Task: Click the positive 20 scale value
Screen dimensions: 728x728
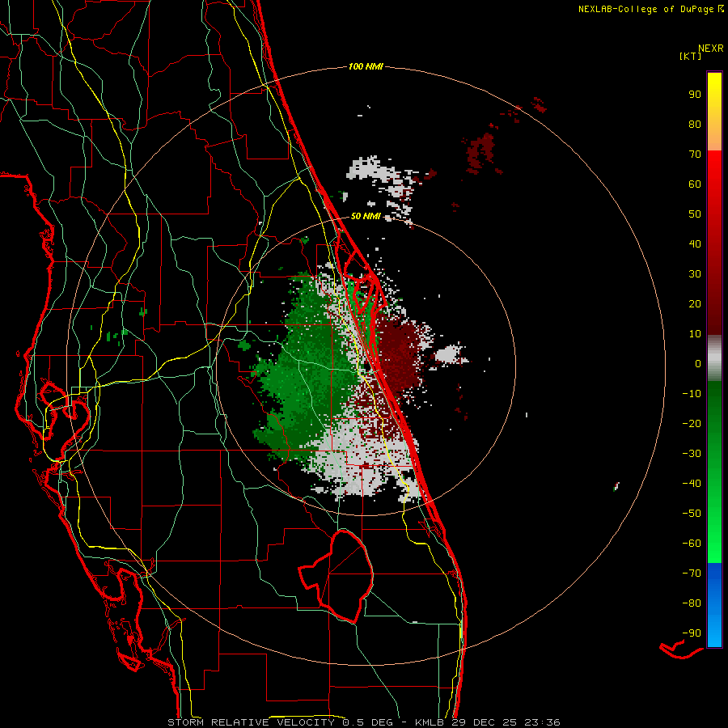Action: [x=695, y=303]
